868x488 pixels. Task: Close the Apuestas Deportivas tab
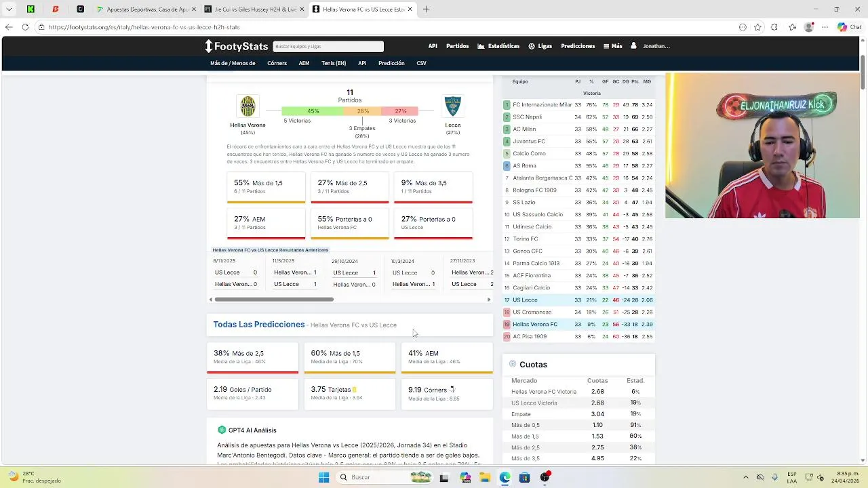(x=194, y=9)
